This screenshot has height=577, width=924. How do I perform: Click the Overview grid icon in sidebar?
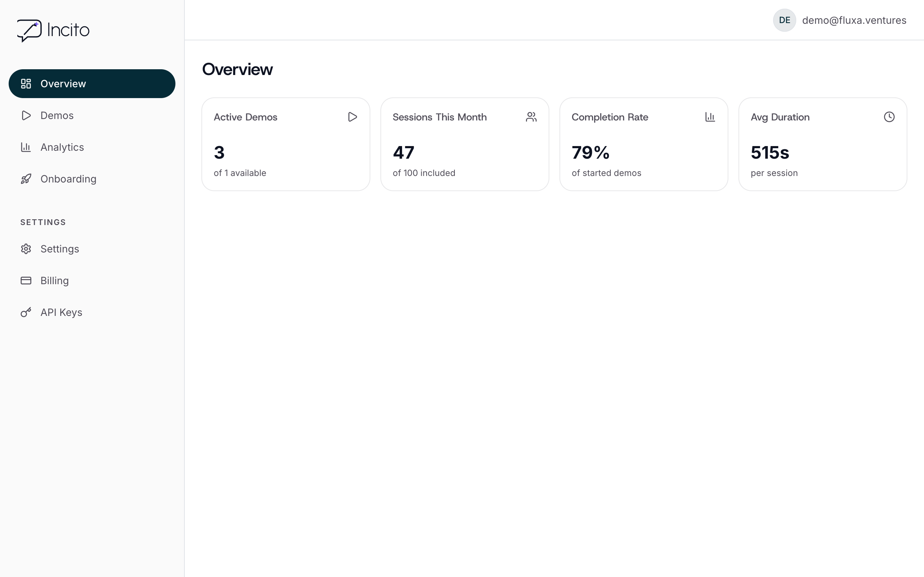[x=26, y=84]
